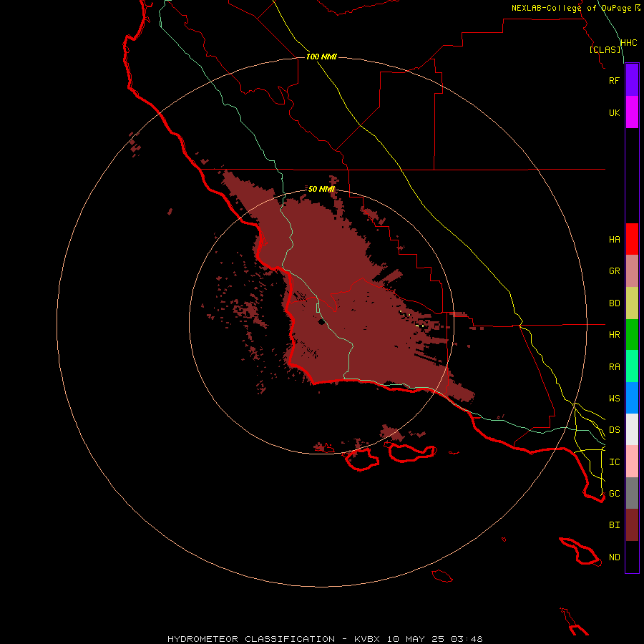Viewport: 644px width, 644px height.
Task: Click the mint green RA legend swatch
Action: (632, 366)
